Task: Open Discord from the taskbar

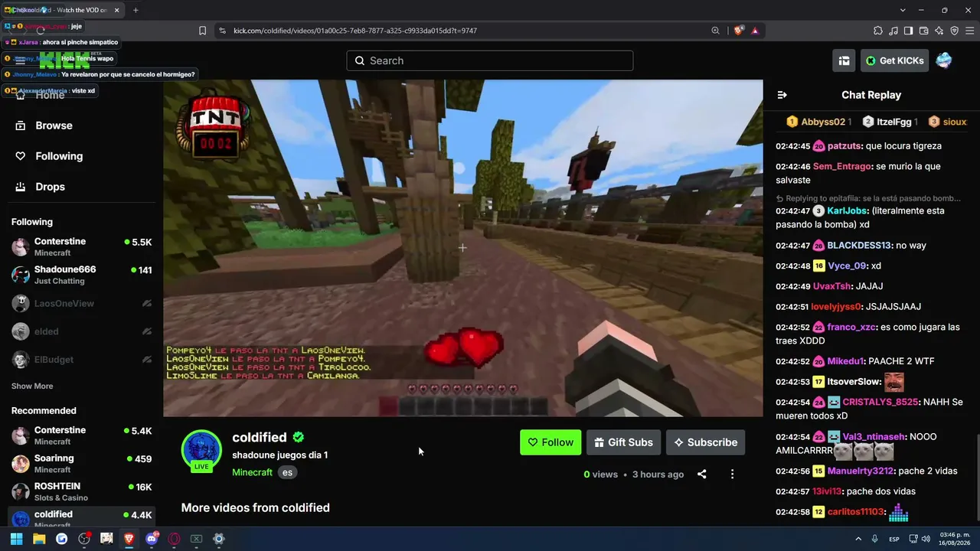Action: [x=152, y=539]
